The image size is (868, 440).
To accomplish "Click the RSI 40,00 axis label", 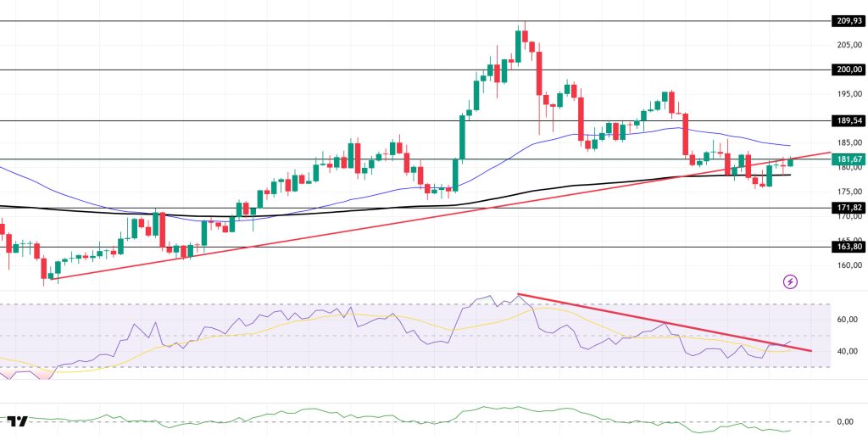I will click(848, 351).
